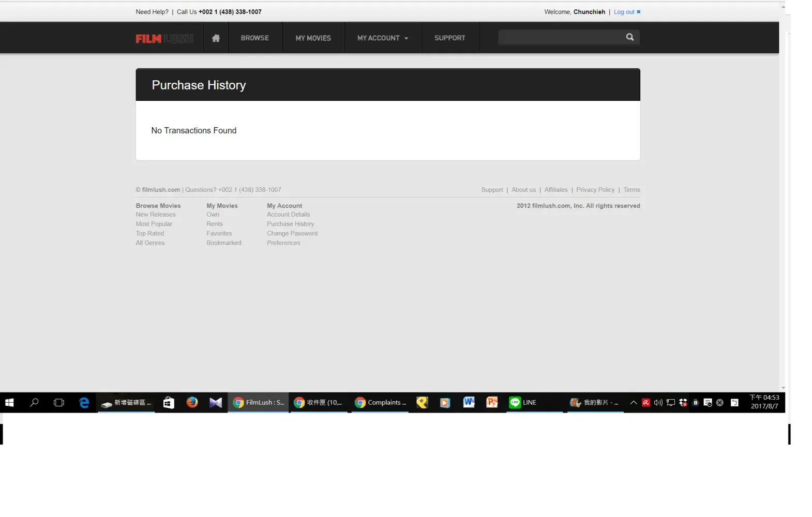This screenshot has width=812, height=517.
Task: Open the LINE app in taskbar
Action: pos(523,402)
